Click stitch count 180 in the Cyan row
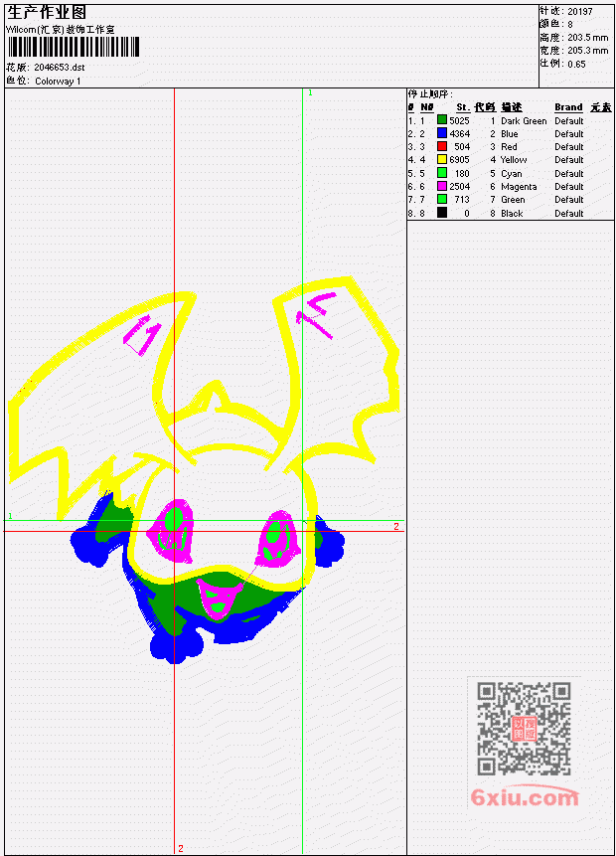This screenshot has height=856, width=616. click(462, 174)
